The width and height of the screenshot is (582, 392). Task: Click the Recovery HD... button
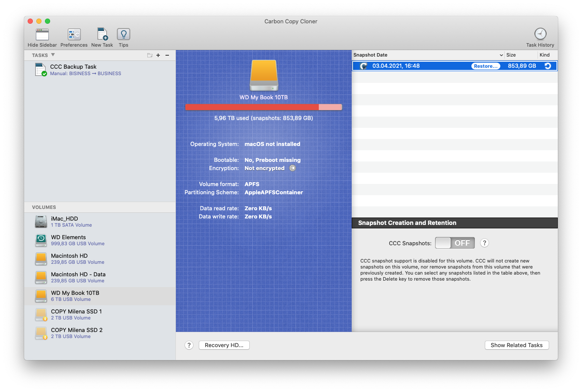point(224,345)
